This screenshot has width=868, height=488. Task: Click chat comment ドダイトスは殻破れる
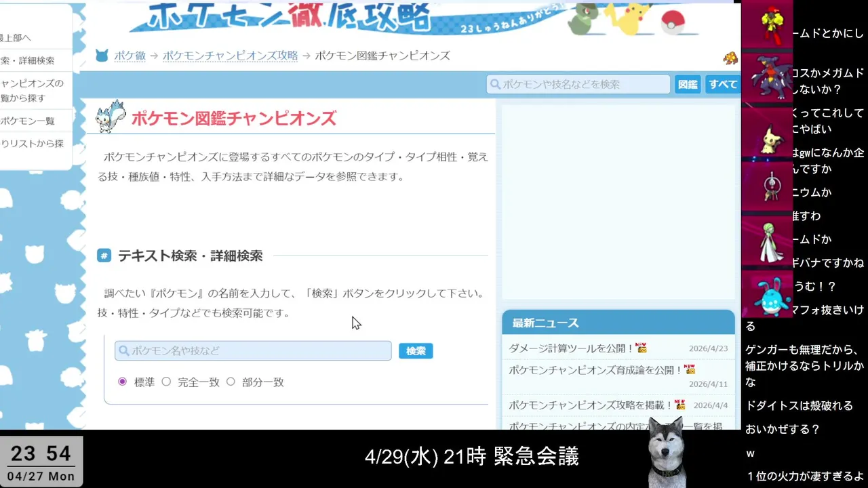[x=799, y=406]
